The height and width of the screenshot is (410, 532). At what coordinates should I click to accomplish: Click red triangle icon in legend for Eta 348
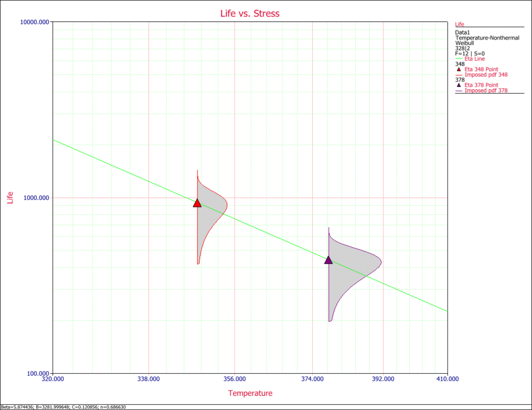(x=459, y=69)
